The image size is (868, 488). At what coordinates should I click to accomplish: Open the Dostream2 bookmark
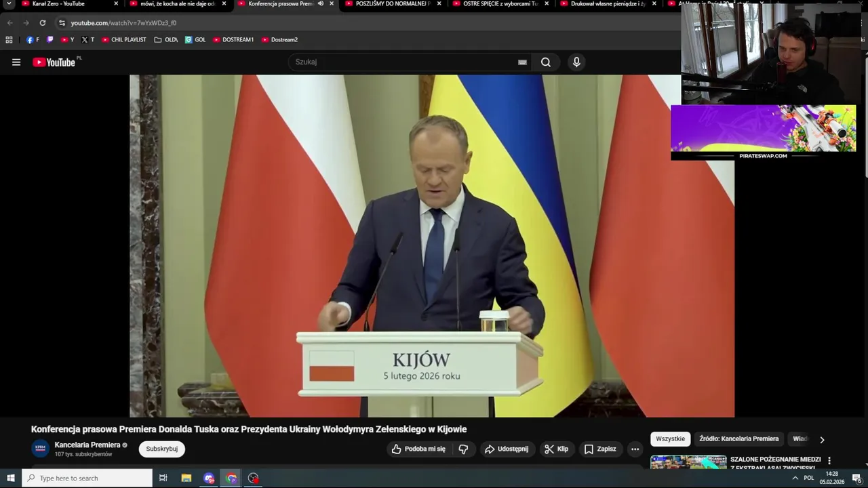tap(279, 40)
